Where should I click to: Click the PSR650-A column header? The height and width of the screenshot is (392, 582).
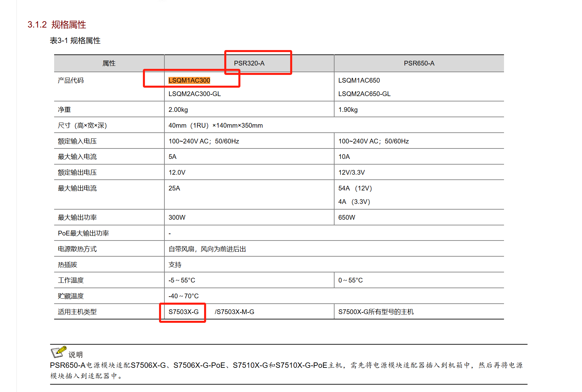(419, 63)
